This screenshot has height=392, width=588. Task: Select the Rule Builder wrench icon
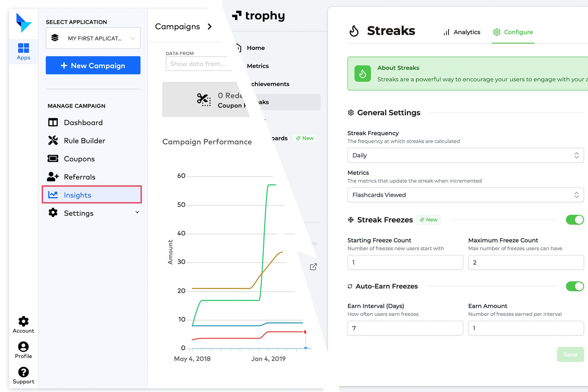pyautogui.click(x=53, y=140)
